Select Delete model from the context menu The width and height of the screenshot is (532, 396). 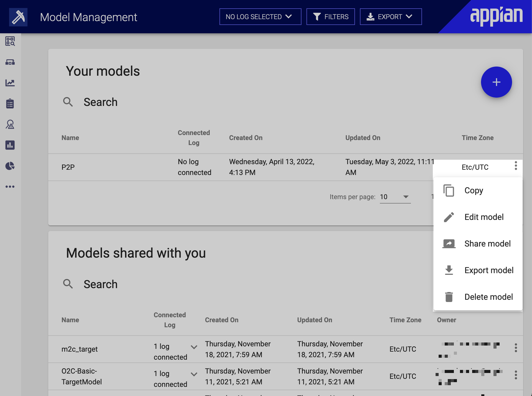tap(478, 297)
